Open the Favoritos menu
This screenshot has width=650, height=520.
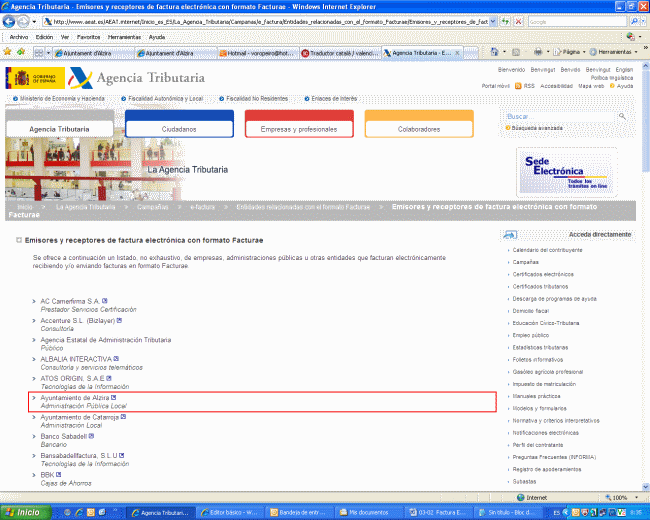tap(88, 37)
